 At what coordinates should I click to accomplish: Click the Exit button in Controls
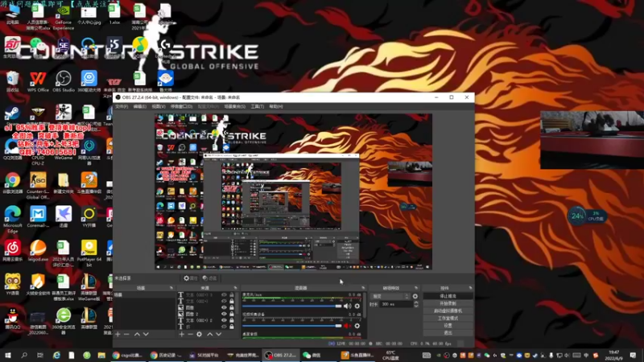(x=448, y=333)
